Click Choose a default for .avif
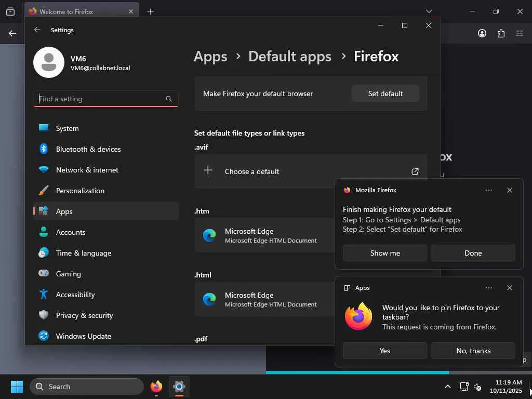The image size is (532, 399). click(x=311, y=171)
